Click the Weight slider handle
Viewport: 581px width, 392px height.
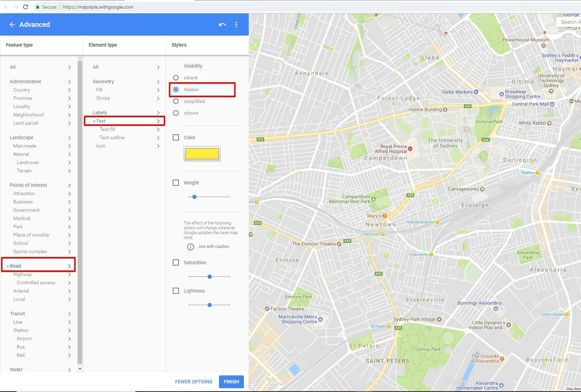pyautogui.click(x=194, y=197)
